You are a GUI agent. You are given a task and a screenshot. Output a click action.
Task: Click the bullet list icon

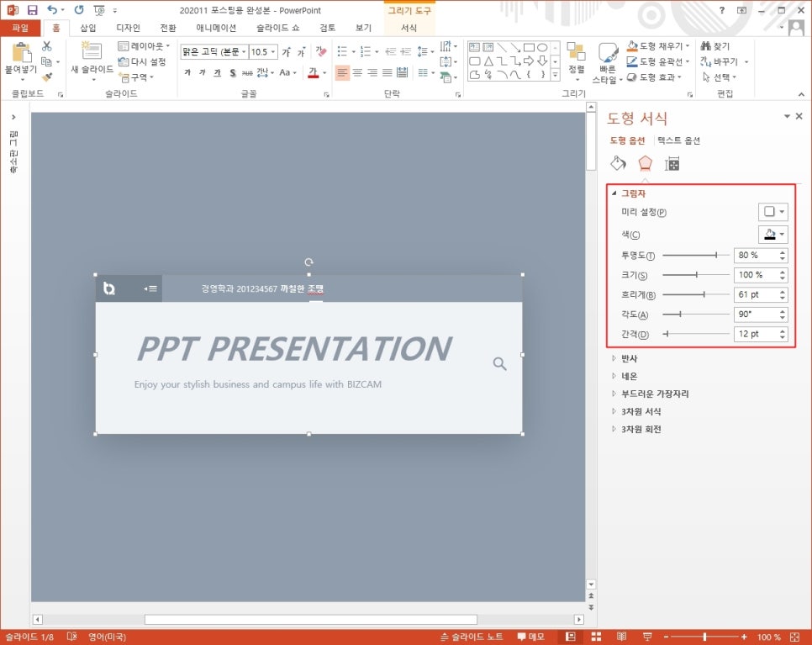click(x=342, y=51)
